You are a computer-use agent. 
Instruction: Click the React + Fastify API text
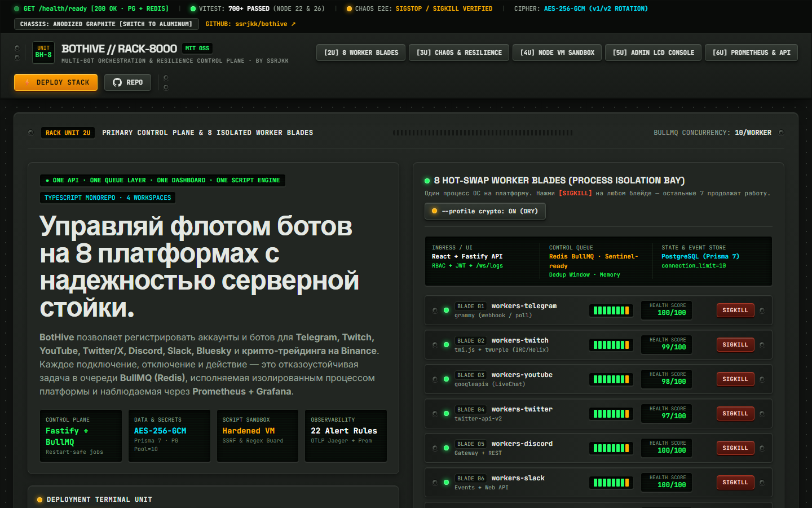click(x=467, y=256)
